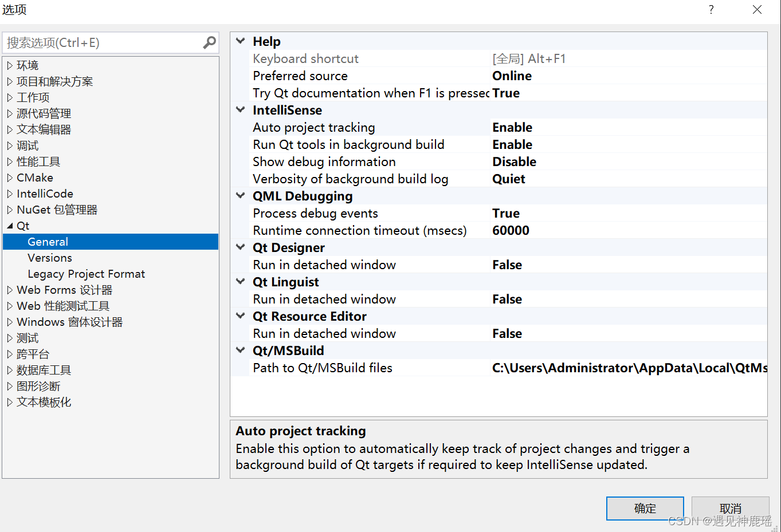Select Path to Qt/MSBuild files label

point(323,368)
